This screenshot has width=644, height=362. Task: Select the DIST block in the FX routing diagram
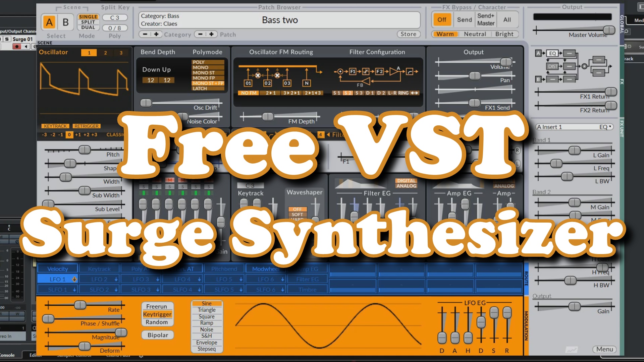pyautogui.click(x=552, y=66)
